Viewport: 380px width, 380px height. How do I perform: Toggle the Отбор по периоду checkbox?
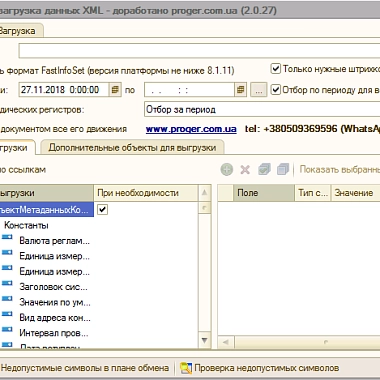pyautogui.click(x=276, y=90)
